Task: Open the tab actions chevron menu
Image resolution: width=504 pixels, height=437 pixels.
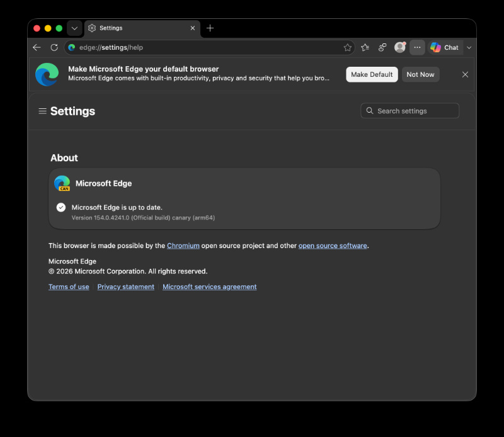Action: click(x=74, y=28)
